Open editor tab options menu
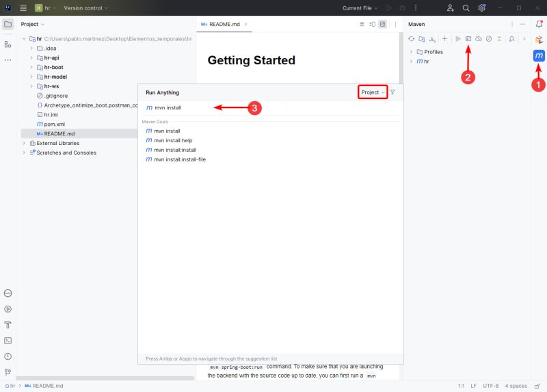 click(395, 24)
